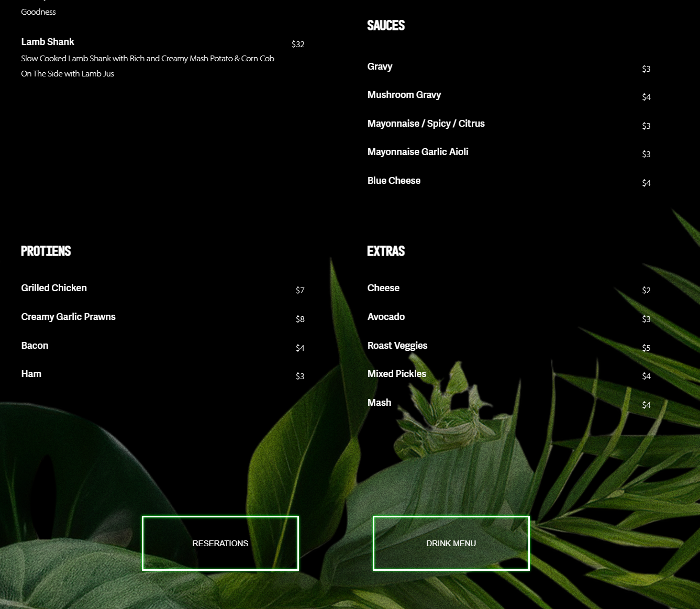The height and width of the screenshot is (609, 700).
Task: Click the Avocado extra item
Action: (386, 317)
